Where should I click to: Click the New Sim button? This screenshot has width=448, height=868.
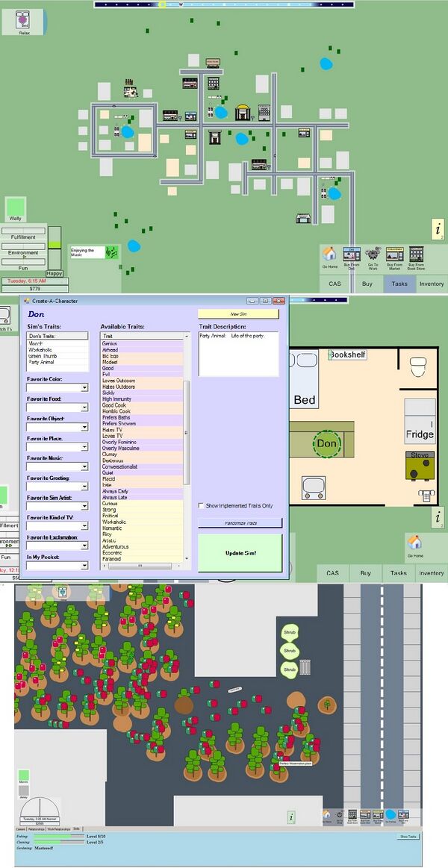click(238, 314)
